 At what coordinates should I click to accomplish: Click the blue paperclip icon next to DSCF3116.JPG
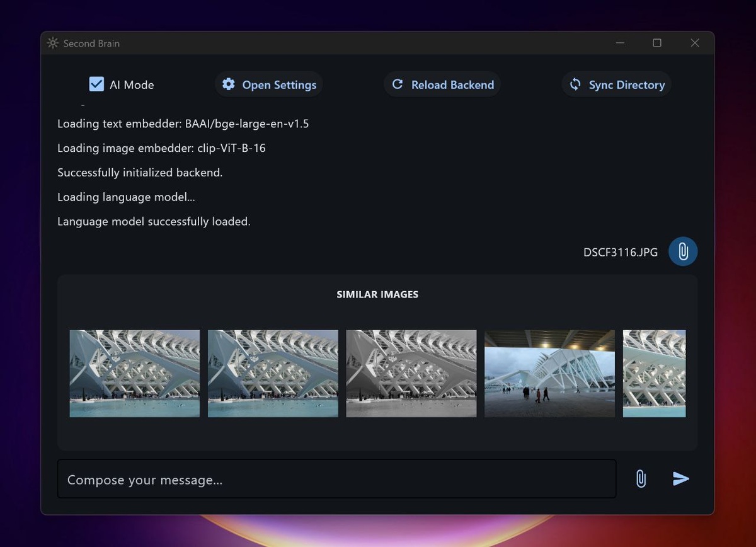[x=683, y=251]
